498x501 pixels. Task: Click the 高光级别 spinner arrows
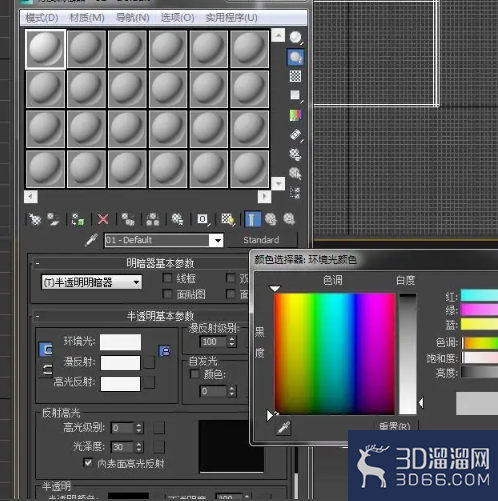click(x=139, y=428)
